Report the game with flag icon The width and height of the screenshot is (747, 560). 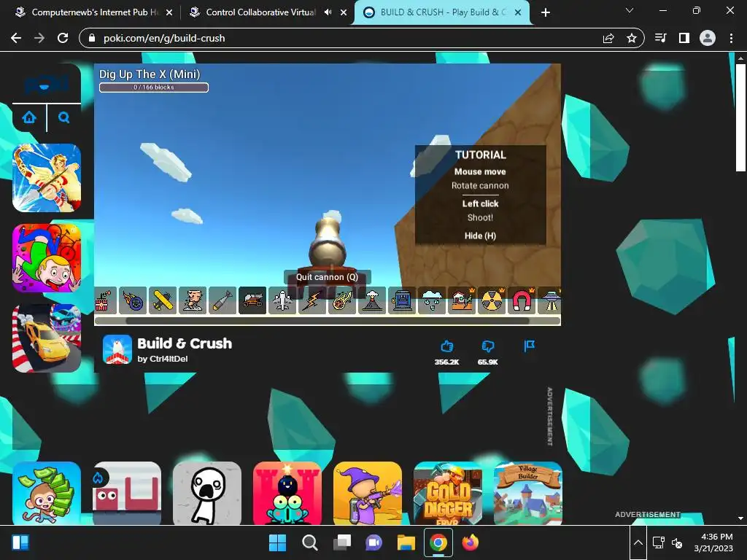530,346
